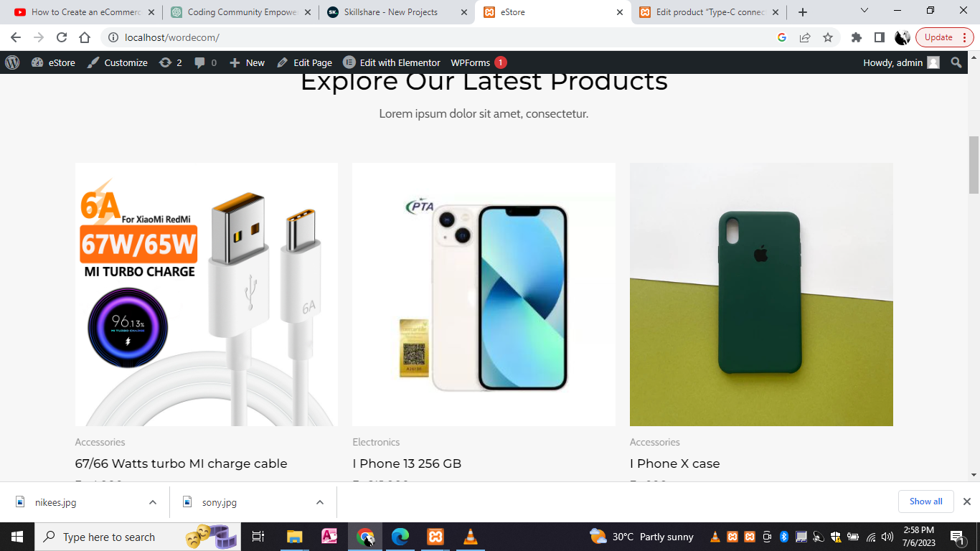
Task: Open the I Phone 13 256 GB link
Action: (x=407, y=463)
